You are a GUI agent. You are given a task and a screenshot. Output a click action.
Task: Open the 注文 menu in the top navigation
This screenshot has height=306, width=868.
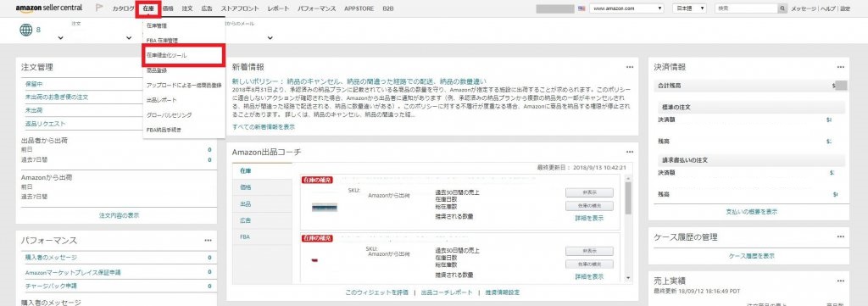click(x=187, y=8)
